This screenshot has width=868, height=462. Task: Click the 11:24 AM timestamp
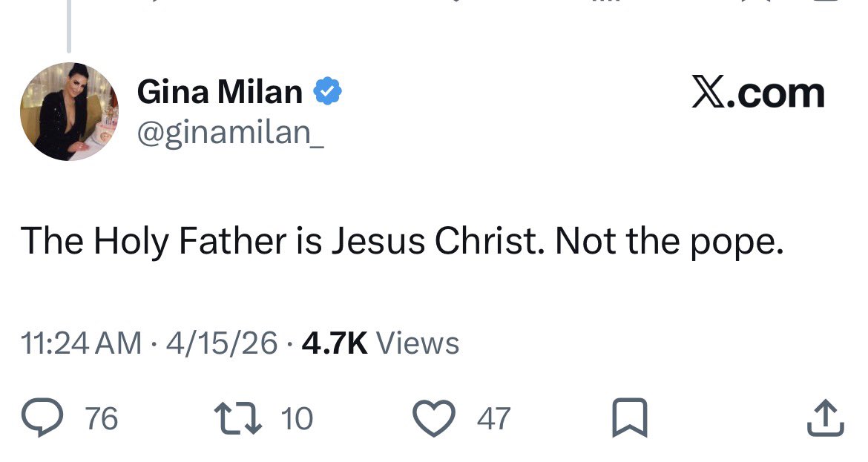(x=82, y=343)
